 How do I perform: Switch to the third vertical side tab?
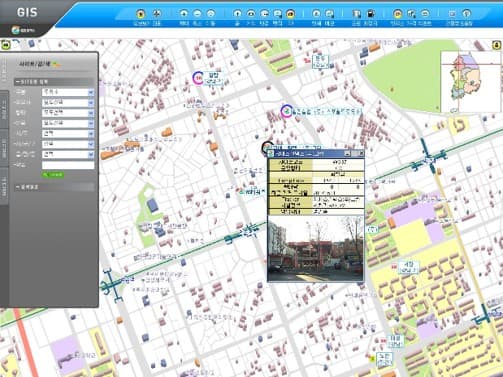(4, 148)
